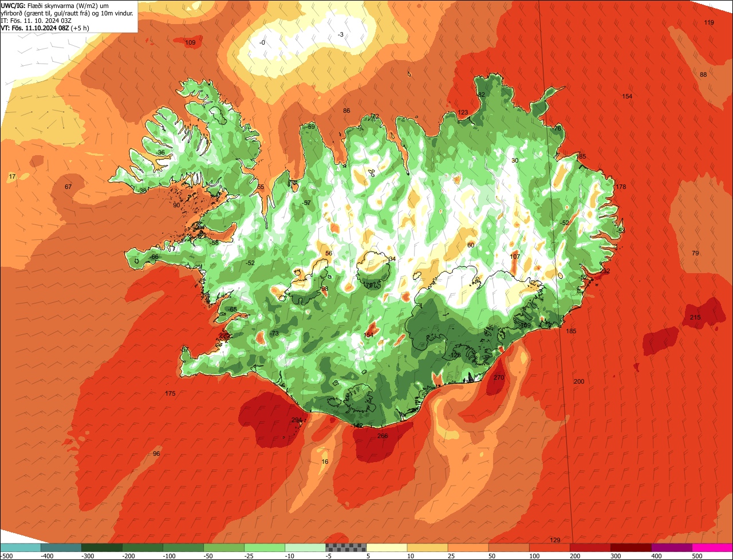Viewport: 733px width, 560px height.
Task: Select the '129' value near the bottom edge
Action: click(555, 541)
